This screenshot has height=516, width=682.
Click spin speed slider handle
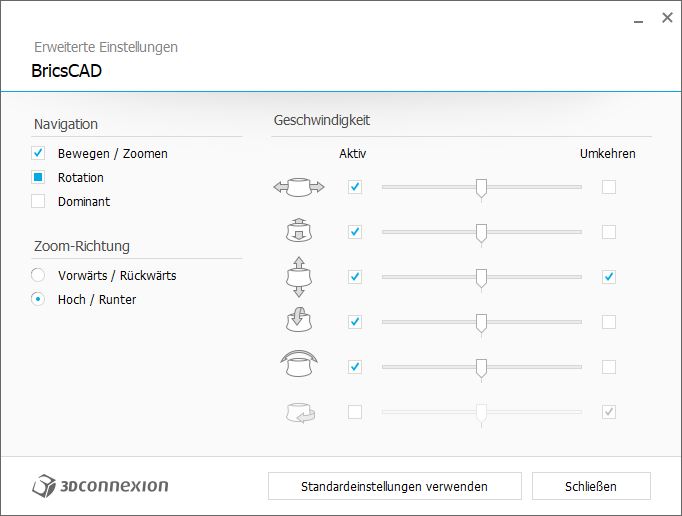[481, 413]
